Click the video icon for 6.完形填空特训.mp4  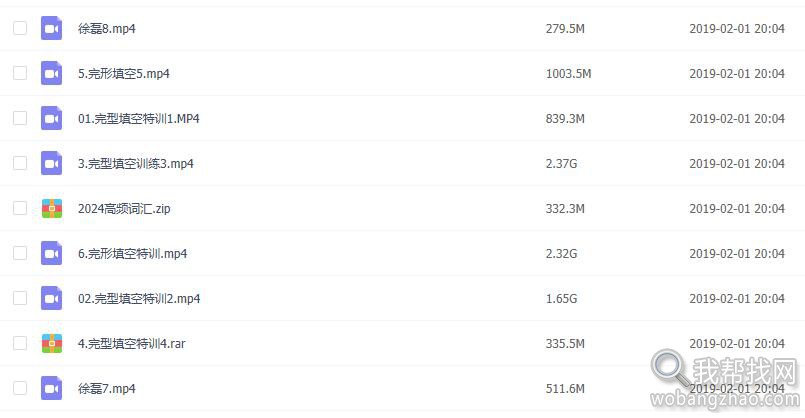[x=51, y=253]
